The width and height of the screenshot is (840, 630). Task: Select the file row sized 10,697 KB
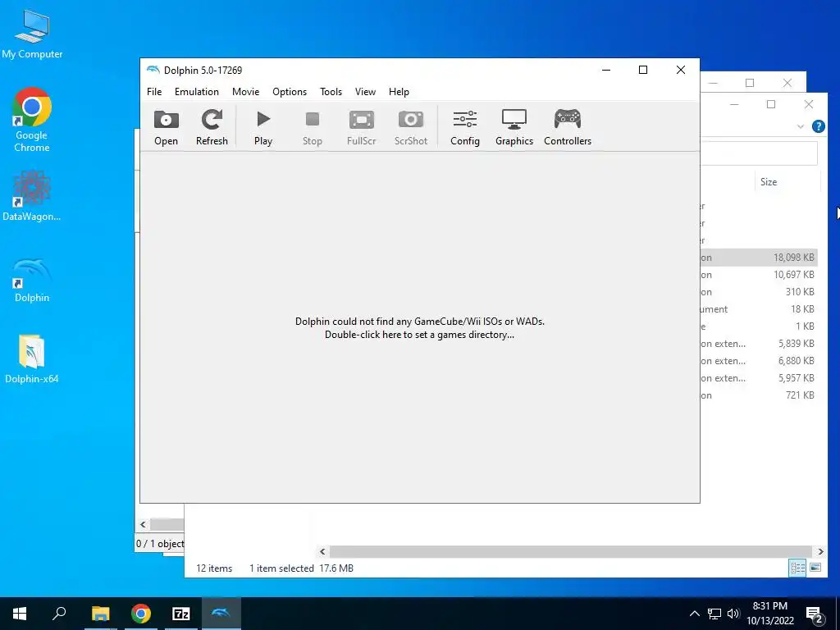pos(760,275)
